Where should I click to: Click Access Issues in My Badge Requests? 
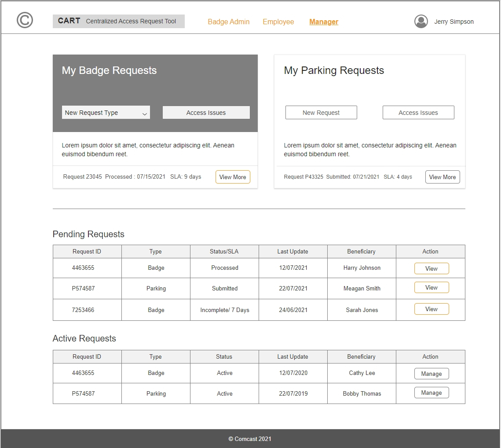(206, 113)
